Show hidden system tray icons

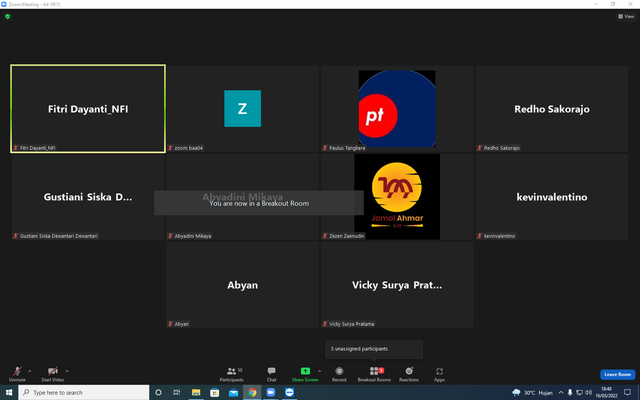[561, 393]
